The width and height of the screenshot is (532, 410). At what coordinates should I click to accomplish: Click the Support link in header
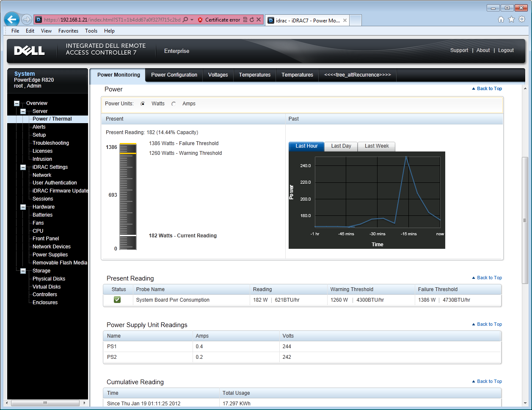coord(459,50)
